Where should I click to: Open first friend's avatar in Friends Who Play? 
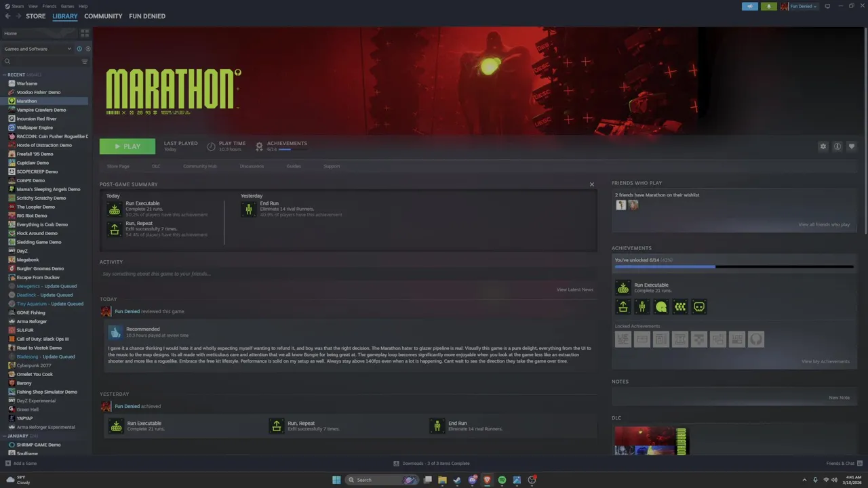coord(620,205)
